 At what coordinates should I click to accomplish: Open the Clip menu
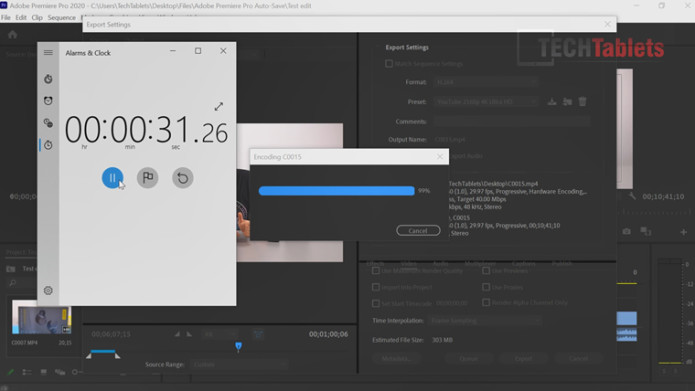pyautogui.click(x=37, y=17)
